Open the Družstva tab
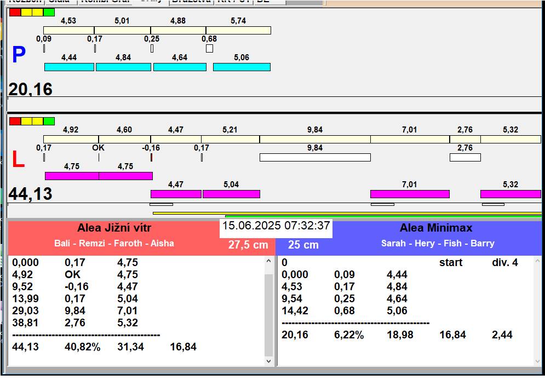 pyautogui.click(x=191, y=2)
